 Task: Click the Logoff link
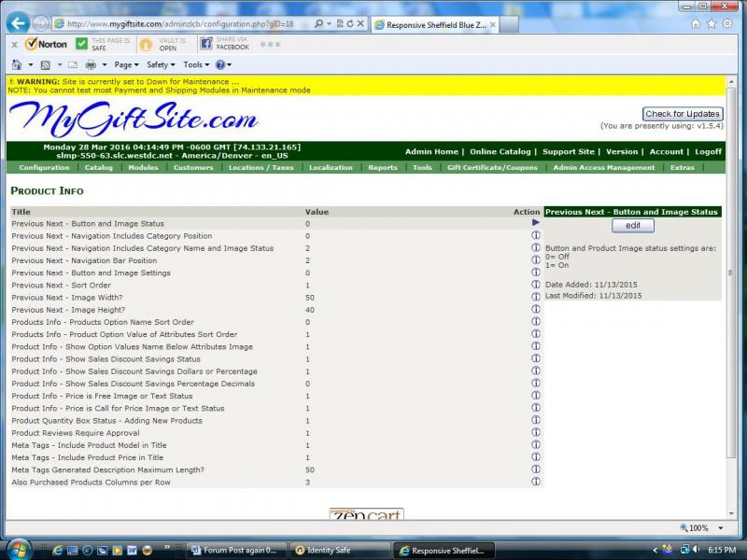708,152
